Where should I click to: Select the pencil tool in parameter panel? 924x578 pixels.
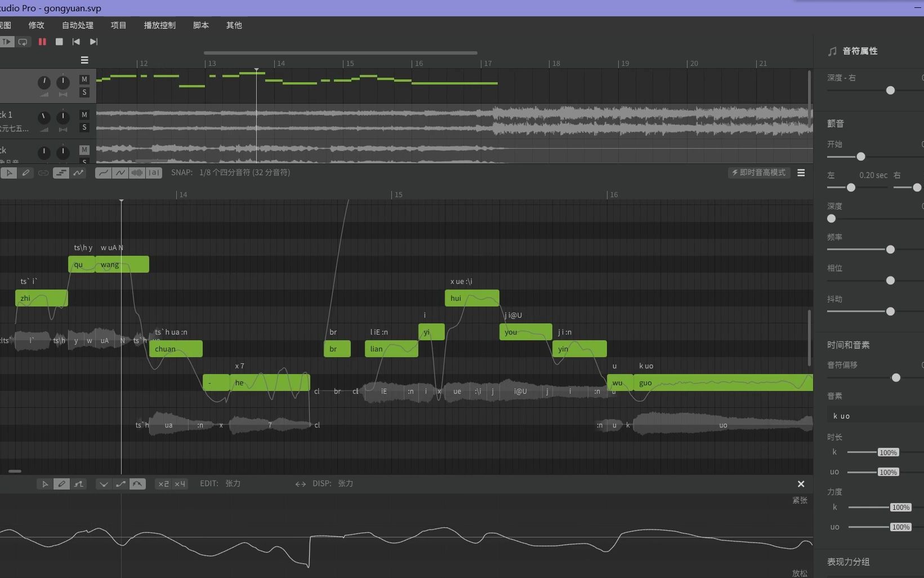coord(62,484)
